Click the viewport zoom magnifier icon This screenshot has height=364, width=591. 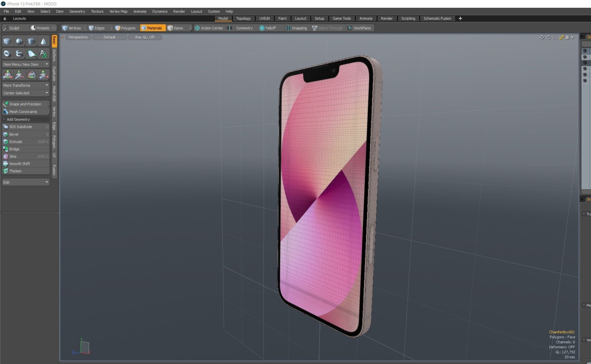555,37
